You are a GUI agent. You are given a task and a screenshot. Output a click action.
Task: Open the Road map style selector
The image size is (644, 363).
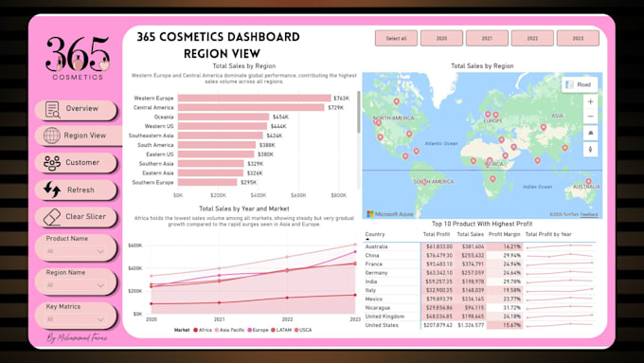(x=580, y=84)
